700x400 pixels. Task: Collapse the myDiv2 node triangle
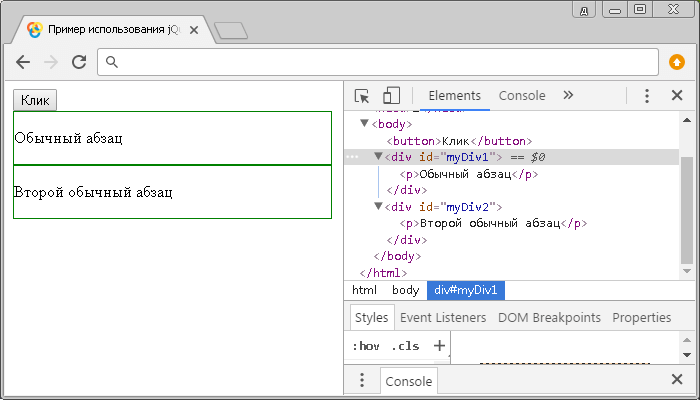click(x=378, y=206)
